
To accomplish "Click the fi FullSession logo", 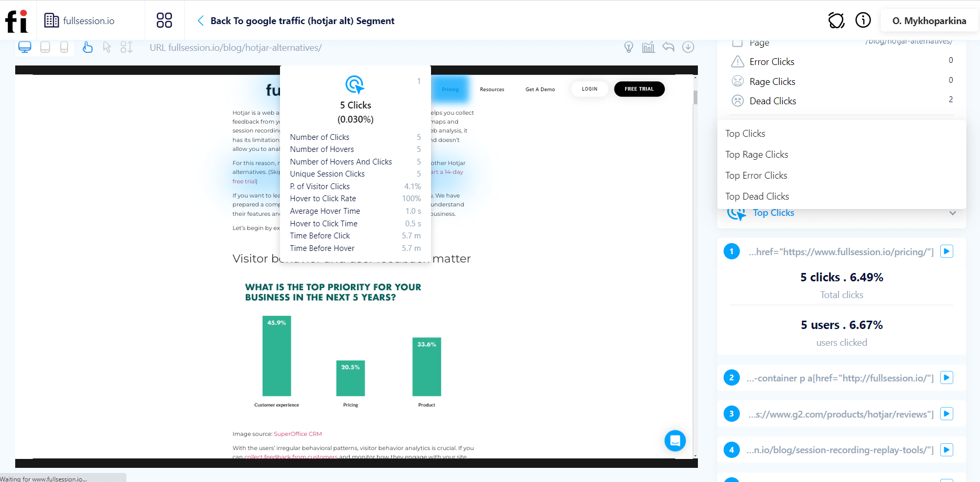I will (x=16, y=21).
